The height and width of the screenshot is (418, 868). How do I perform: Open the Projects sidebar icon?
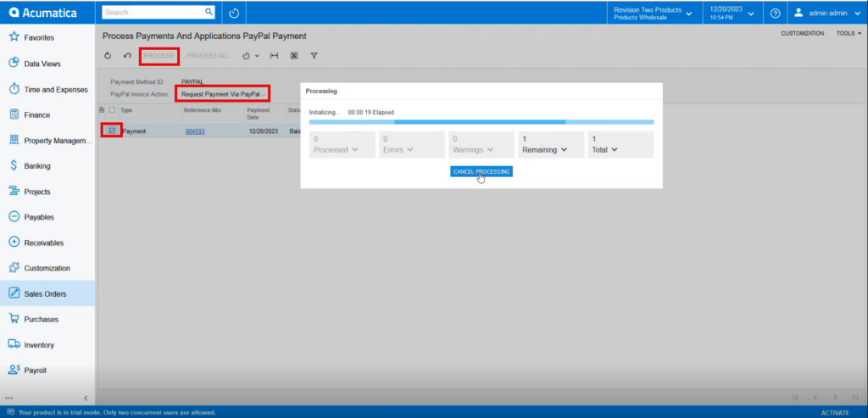point(14,192)
